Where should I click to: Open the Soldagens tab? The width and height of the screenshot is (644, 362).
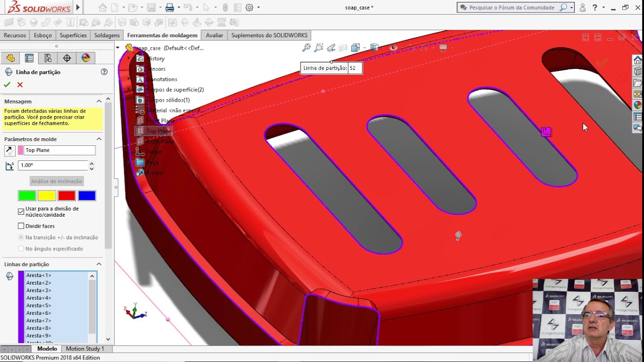point(107,35)
